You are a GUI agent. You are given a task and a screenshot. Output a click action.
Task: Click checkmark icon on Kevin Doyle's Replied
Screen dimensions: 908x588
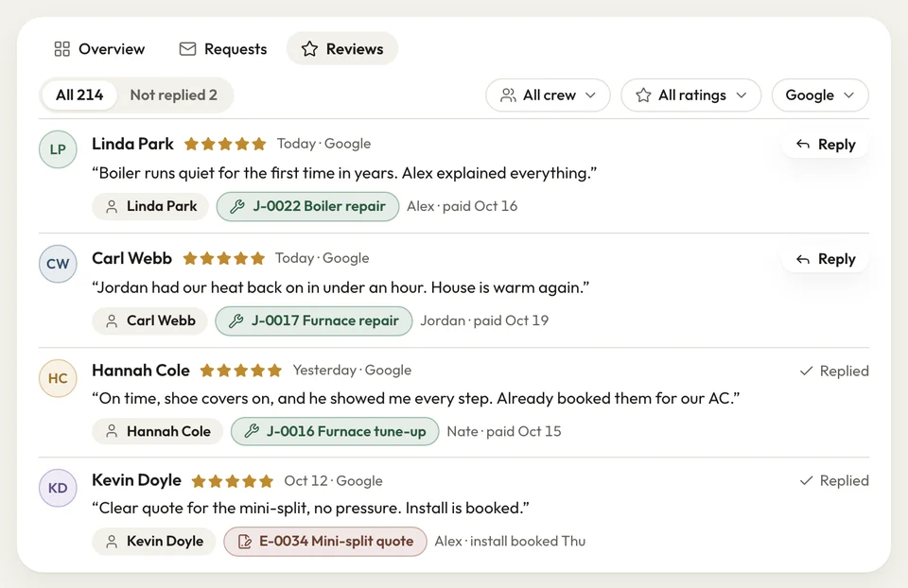tap(806, 480)
